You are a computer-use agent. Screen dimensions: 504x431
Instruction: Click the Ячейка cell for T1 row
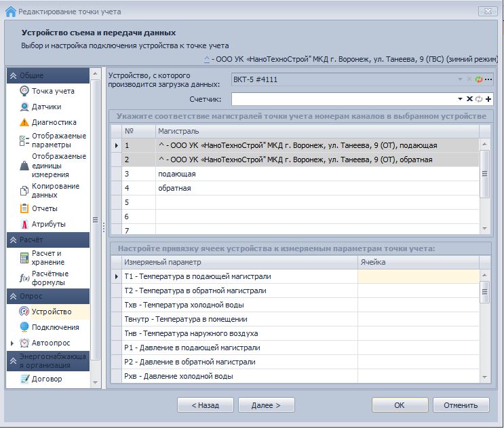click(x=418, y=277)
